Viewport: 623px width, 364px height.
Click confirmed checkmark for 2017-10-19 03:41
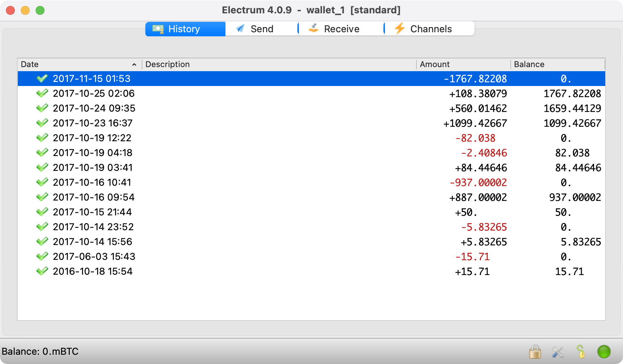[x=42, y=167]
